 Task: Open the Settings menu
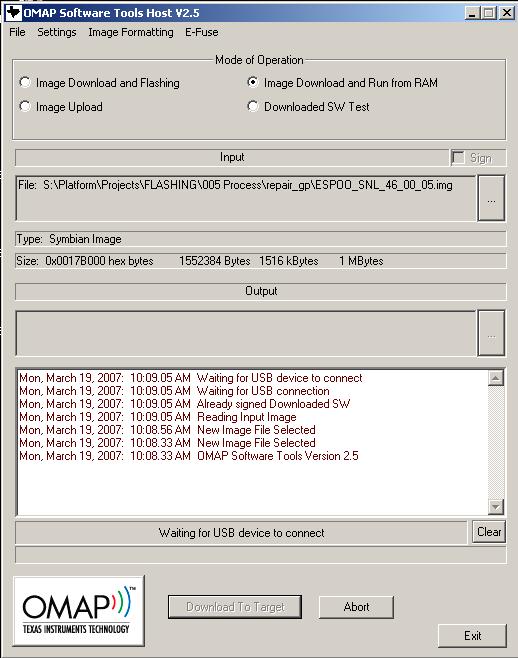57,32
